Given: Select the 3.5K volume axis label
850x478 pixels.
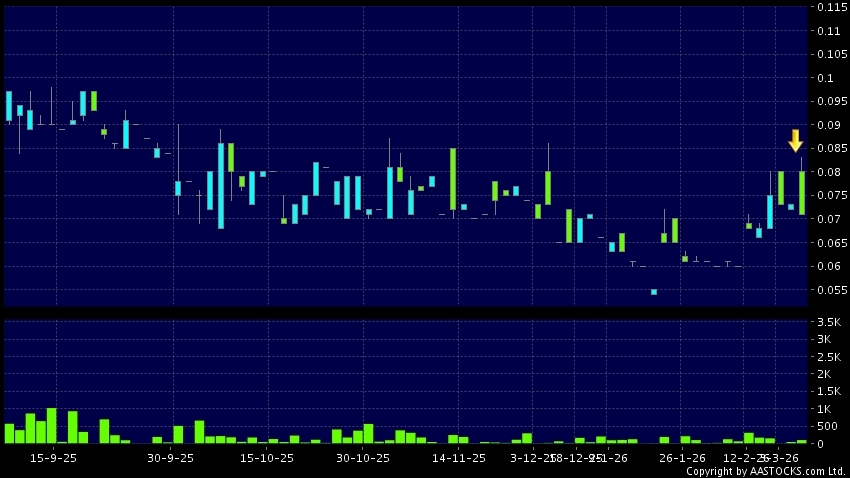Looking at the screenshot, I should [x=829, y=323].
